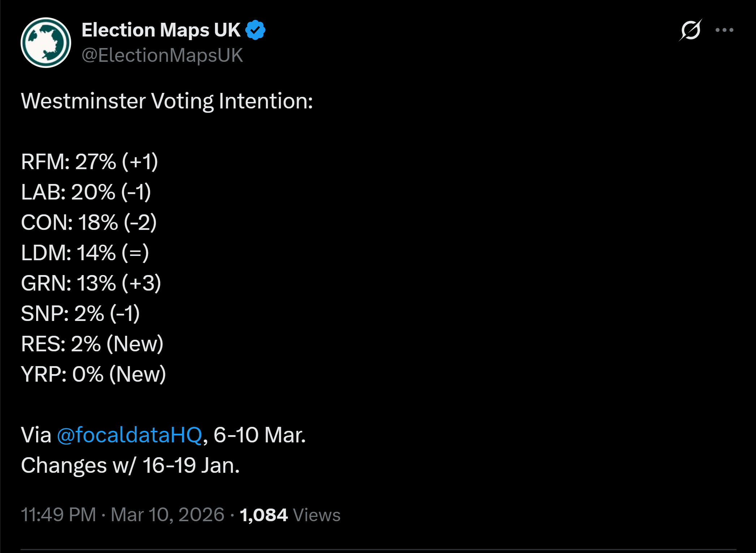Click the LDM: 14% (=) line
The width and height of the screenshot is (756, 553).
85,253
